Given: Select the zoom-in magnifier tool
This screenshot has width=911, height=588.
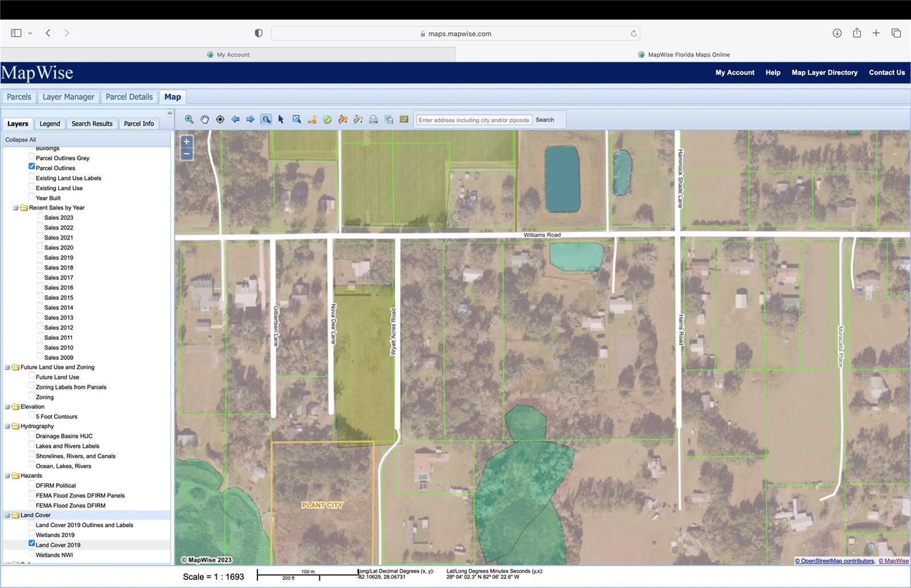Looking at the screenshot, I should point(189,120).
